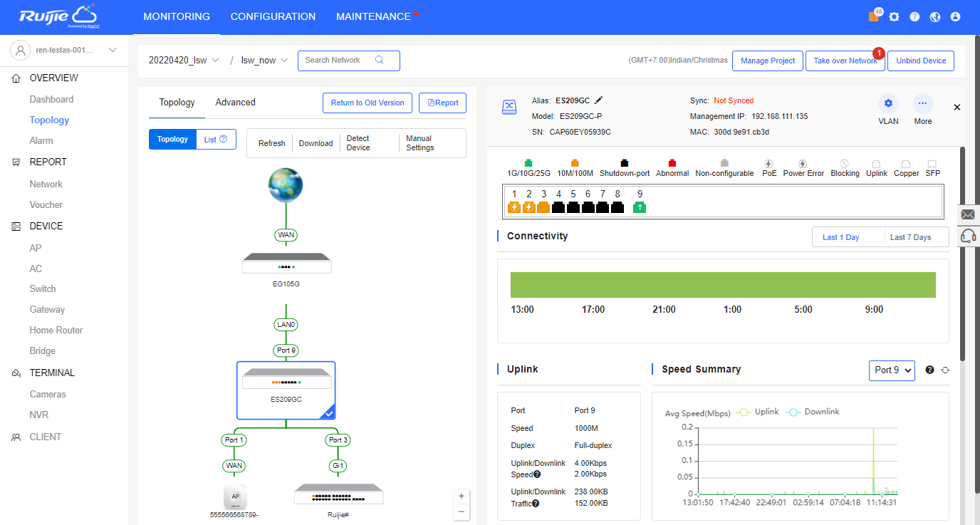980x525 pixels.
Task: Open the 20220420_lsw project dropdown
Action: [184, 61]
